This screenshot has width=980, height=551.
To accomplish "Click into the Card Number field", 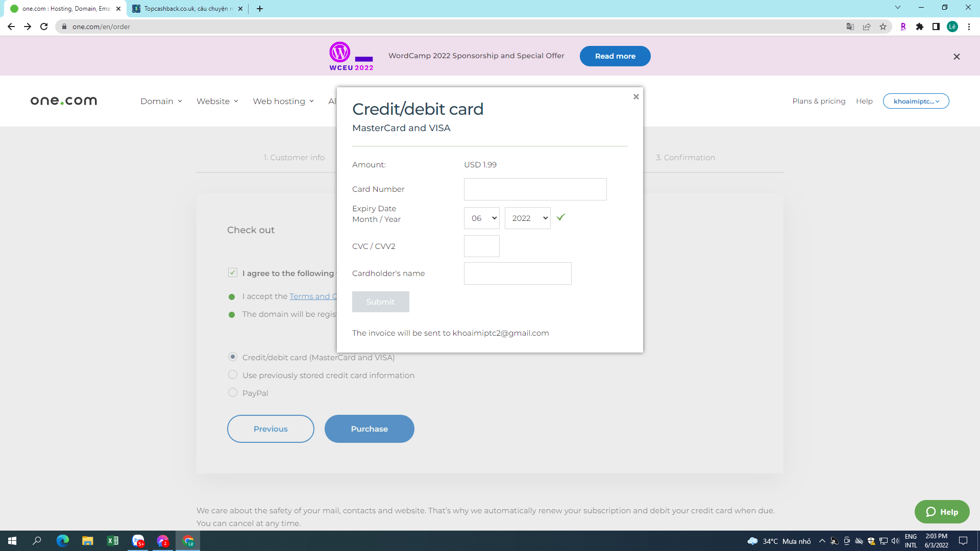I will [x=535, y=189].
